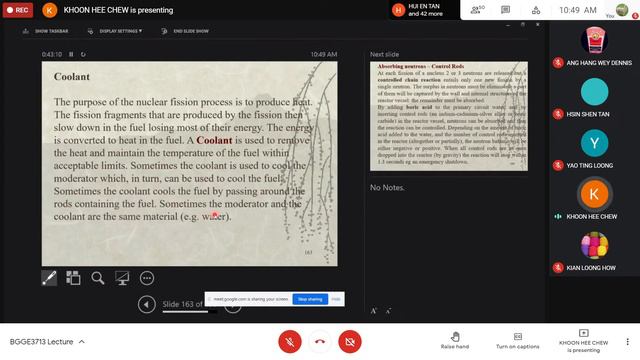
Task: Pause the presentation timer
Action: 71,54
